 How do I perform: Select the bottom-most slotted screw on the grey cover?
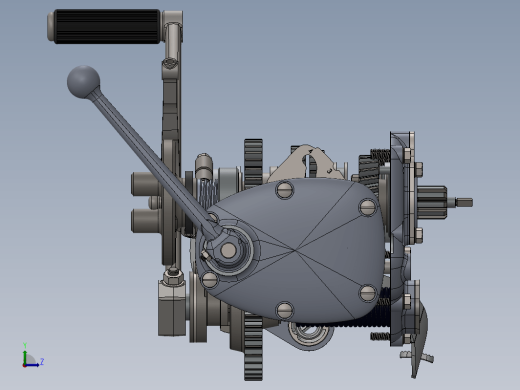click(x=284, y=310)
